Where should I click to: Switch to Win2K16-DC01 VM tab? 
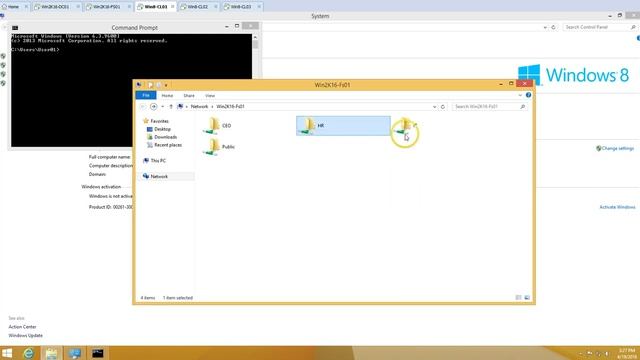(55, 7)
